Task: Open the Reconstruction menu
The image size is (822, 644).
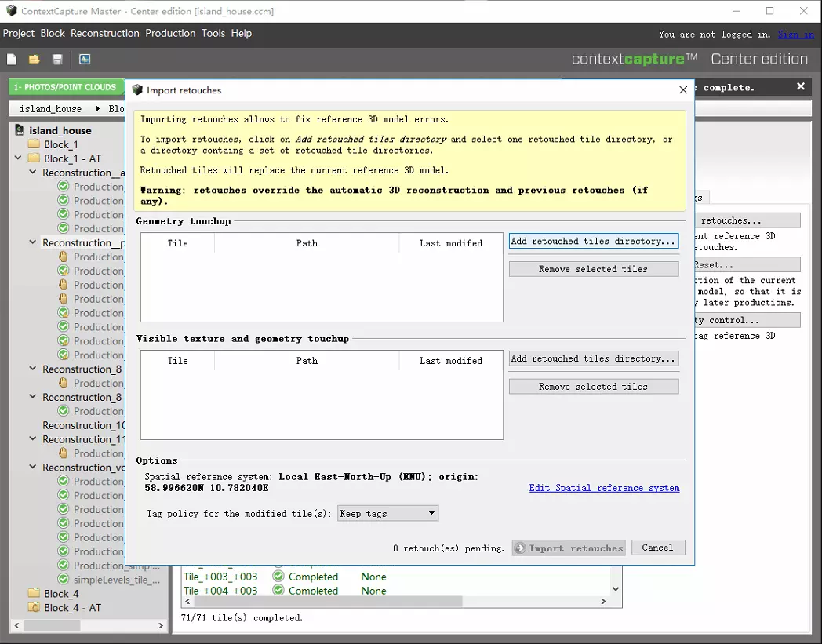Action: point(105,33)
